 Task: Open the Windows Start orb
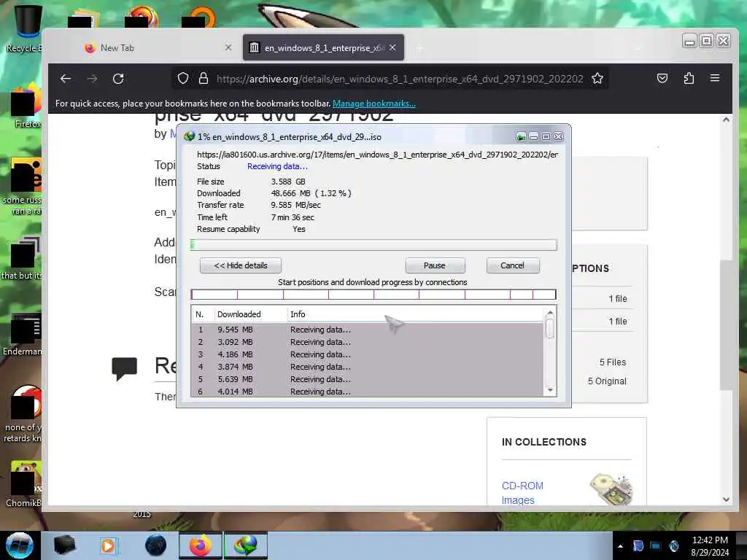[20, 545]
